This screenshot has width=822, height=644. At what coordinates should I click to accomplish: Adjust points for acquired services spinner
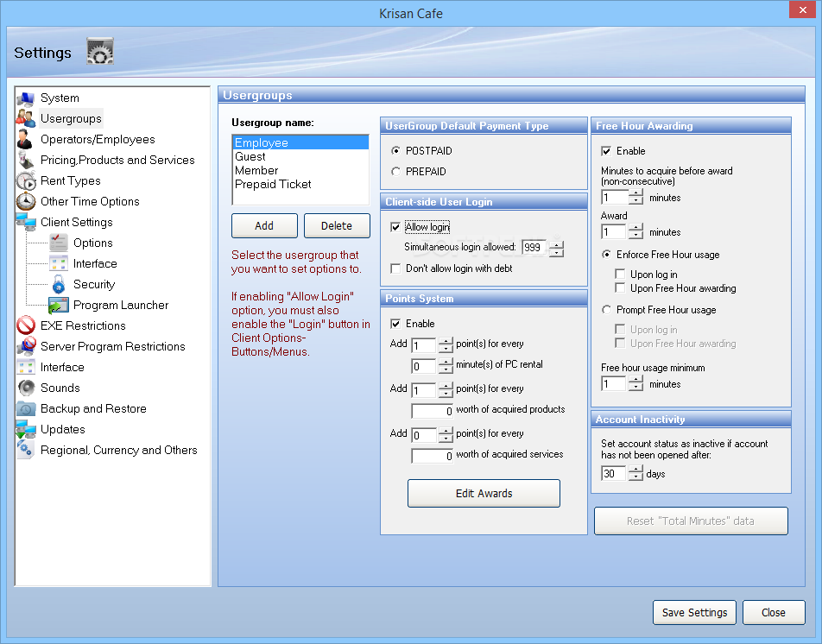(446, 434)
